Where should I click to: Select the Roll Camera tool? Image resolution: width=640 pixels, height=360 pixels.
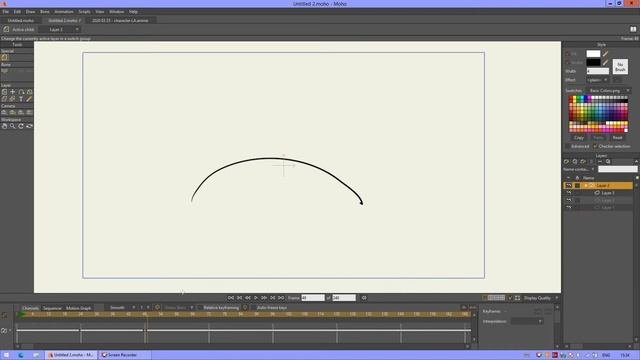click(21, 112)
